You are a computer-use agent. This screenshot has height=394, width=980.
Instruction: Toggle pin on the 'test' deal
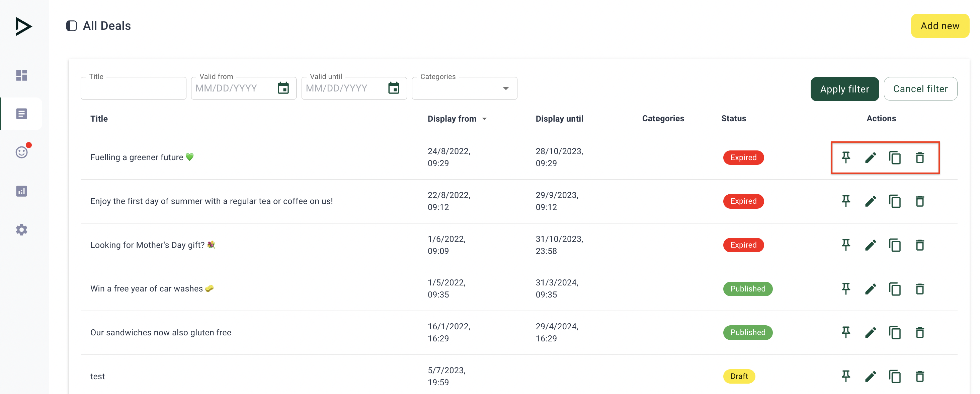[845, 376]
